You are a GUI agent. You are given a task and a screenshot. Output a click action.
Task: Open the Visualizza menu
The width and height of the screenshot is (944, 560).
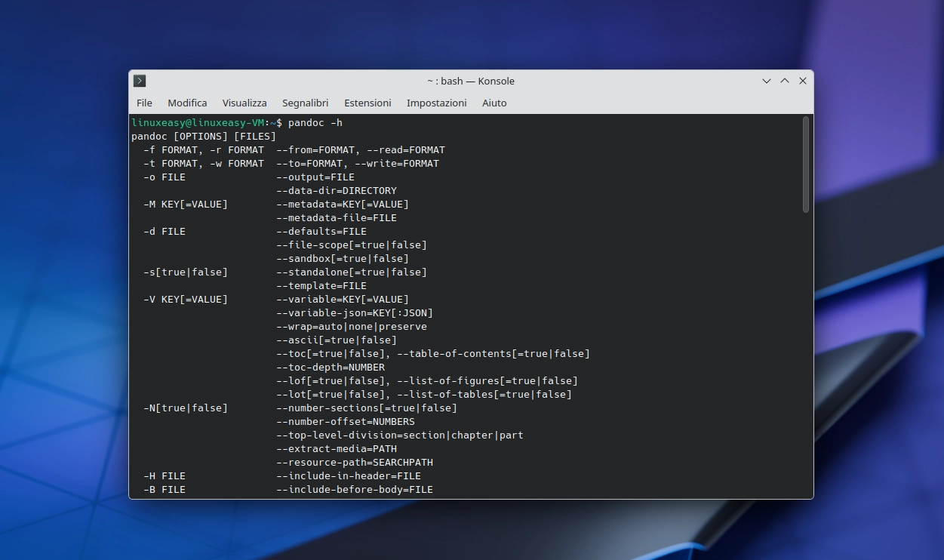[x=244, y=103]
